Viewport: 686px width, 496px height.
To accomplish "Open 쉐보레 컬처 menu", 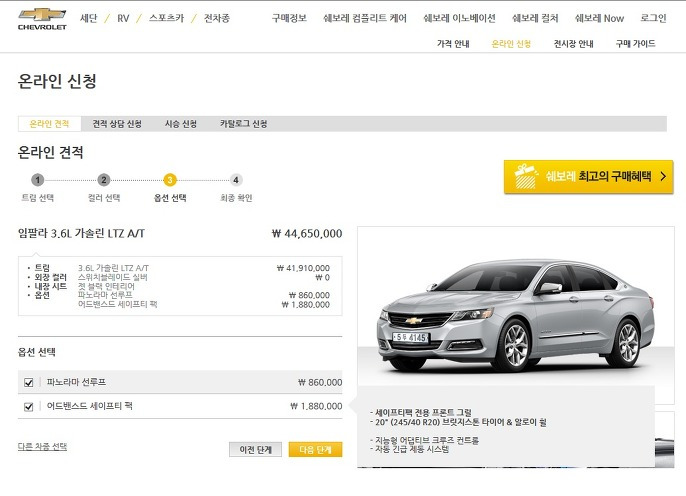I will pos(535,18).
